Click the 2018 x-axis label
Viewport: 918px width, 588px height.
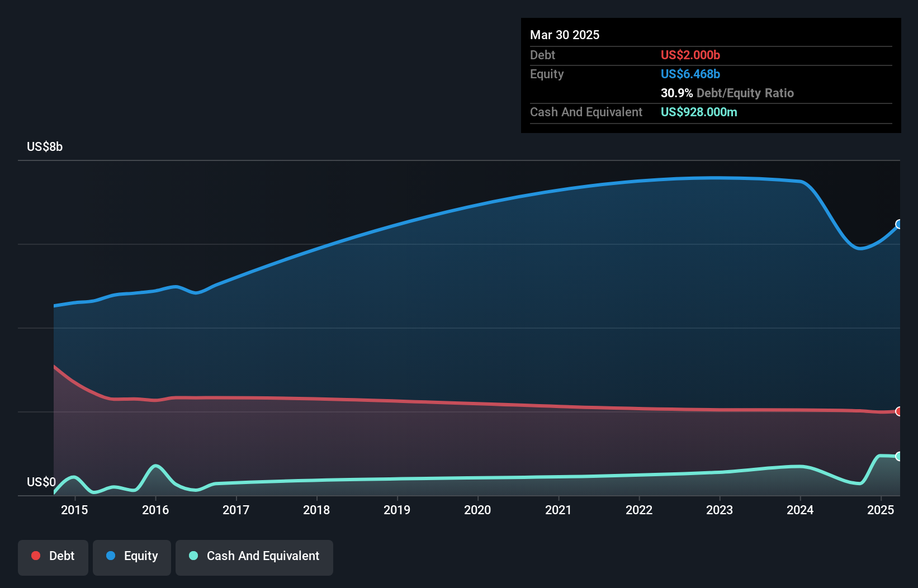point(316,510)
